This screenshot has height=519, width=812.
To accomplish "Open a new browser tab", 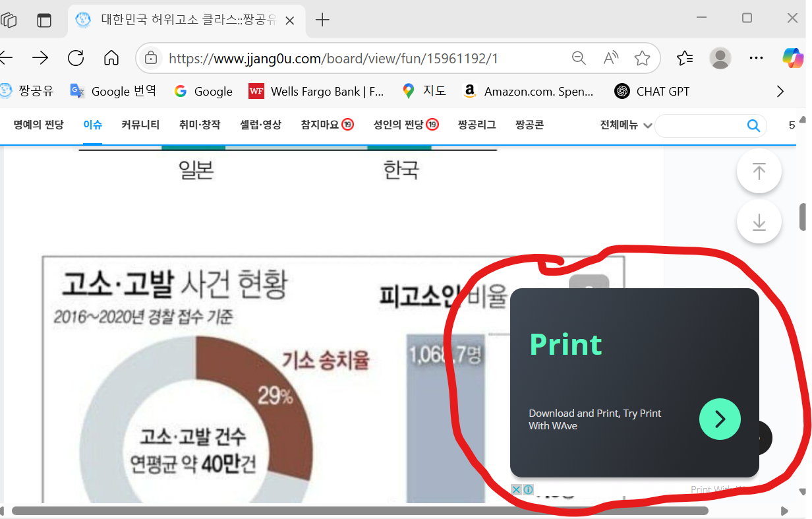I will (322, 20).
